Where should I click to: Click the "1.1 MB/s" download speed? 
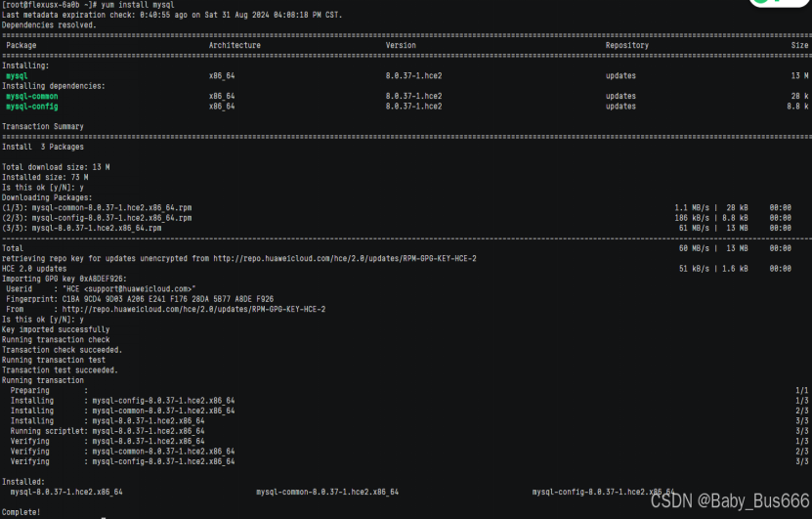(x=692, y=208)
